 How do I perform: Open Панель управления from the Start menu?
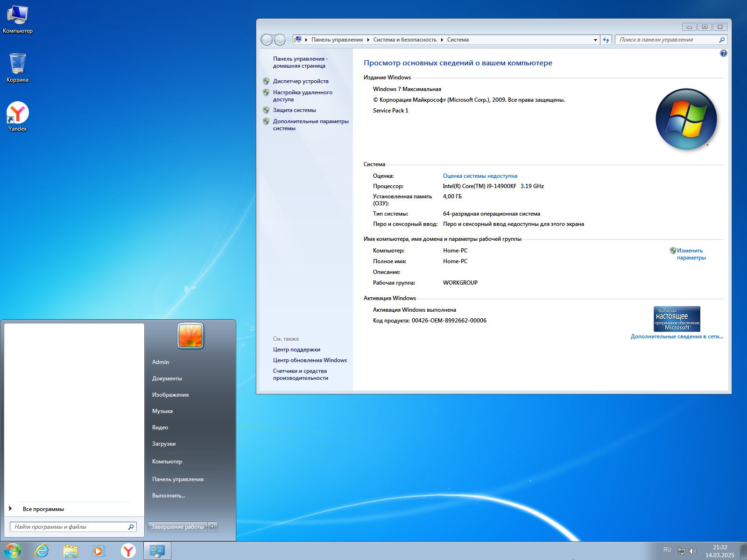[x=178, y=479]
